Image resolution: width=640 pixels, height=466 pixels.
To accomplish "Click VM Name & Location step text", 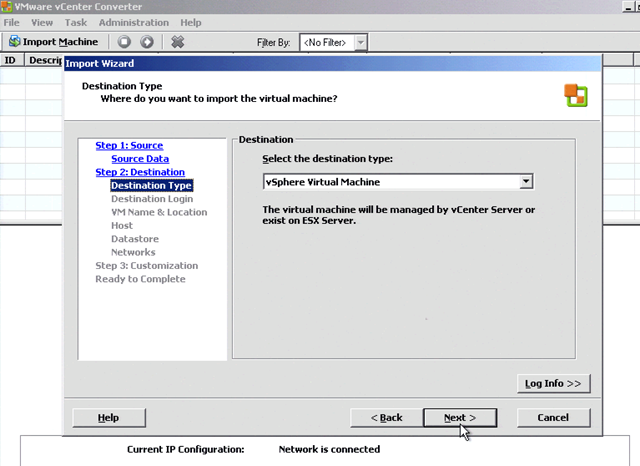I will coord(159,212).
